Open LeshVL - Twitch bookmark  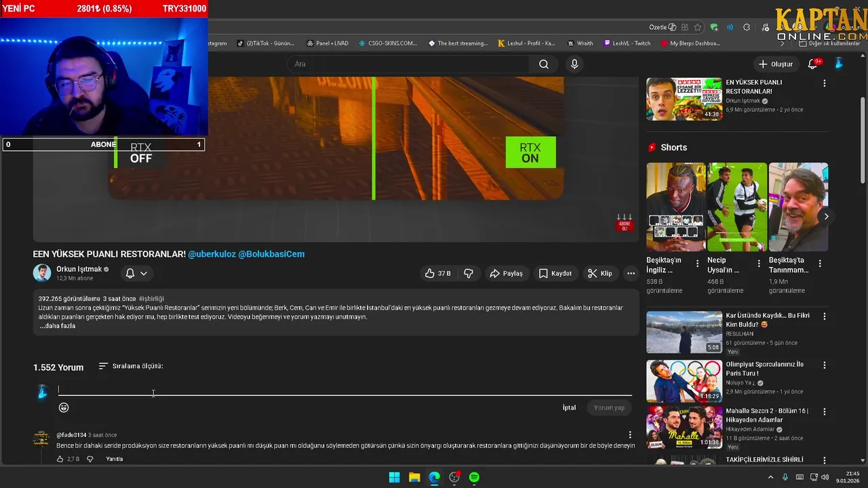627,43
